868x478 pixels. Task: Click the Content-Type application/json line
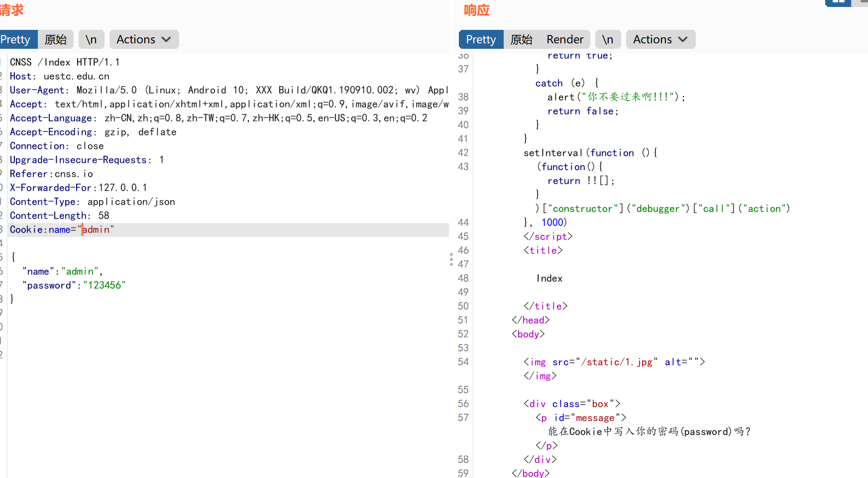(93, 202)
